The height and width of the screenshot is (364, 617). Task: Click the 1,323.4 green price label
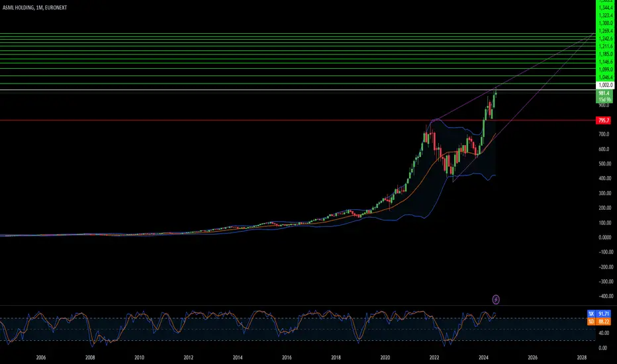pos(605,15)
